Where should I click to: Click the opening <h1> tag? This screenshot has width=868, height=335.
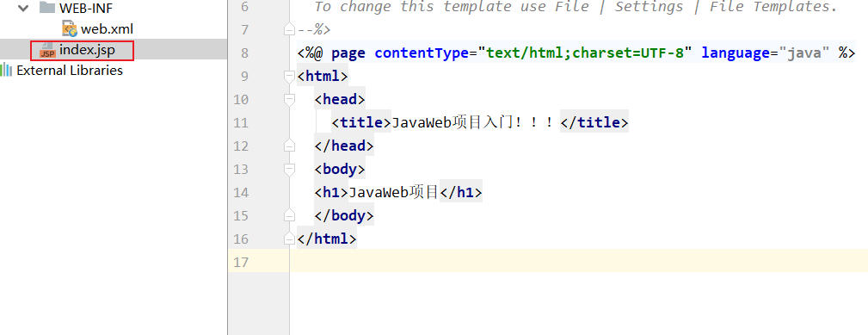point(331,193)
